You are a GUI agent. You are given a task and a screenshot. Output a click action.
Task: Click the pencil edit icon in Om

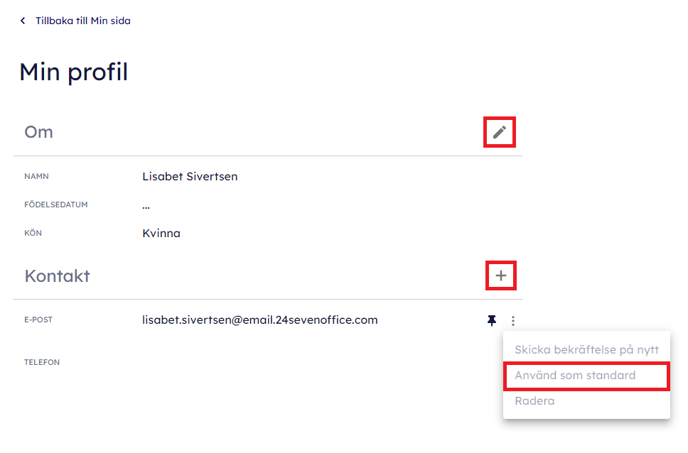tap(500, 132)
